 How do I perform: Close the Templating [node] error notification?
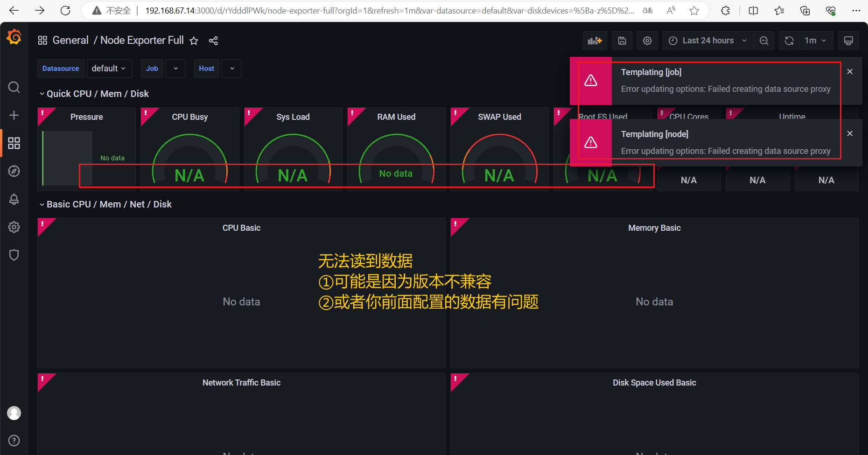(850, 133)
